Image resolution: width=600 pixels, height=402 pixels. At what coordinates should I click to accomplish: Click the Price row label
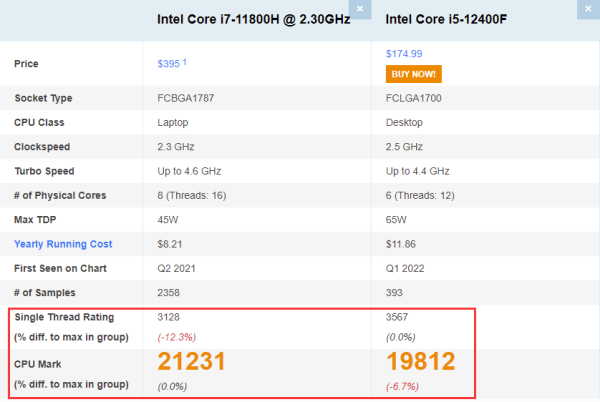click(x=26, y=63)
